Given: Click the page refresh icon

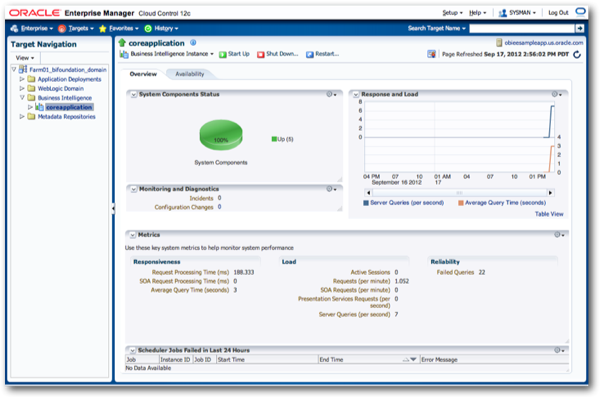Looking at the screenshot, I should 577,54.
